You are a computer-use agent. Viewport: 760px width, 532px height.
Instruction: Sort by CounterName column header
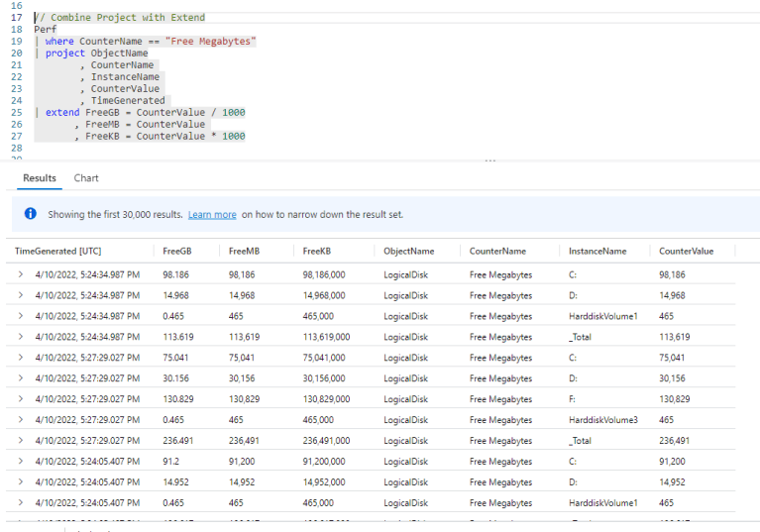[497, 251]
